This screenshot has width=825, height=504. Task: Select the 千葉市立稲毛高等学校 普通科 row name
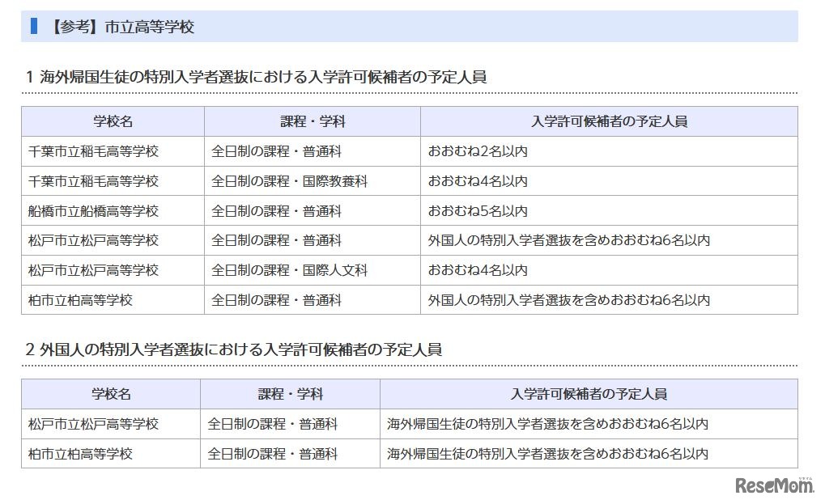[x=93, y=151]
